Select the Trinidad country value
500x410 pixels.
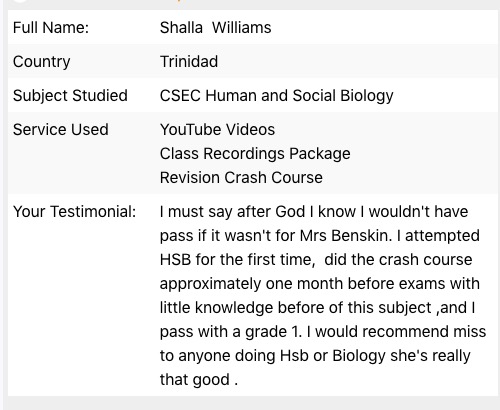pyautogui.click(x=189, y=61)
